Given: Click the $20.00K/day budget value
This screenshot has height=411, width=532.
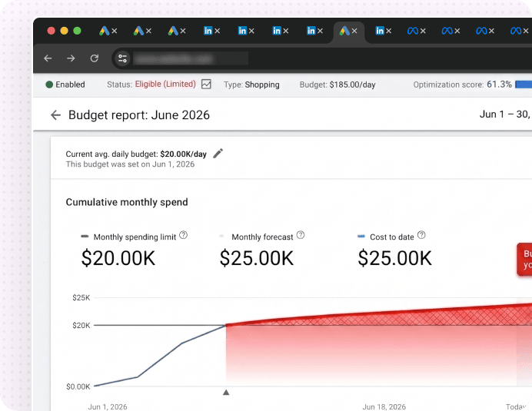Looking at the screenshot, I should pos(183,154).
